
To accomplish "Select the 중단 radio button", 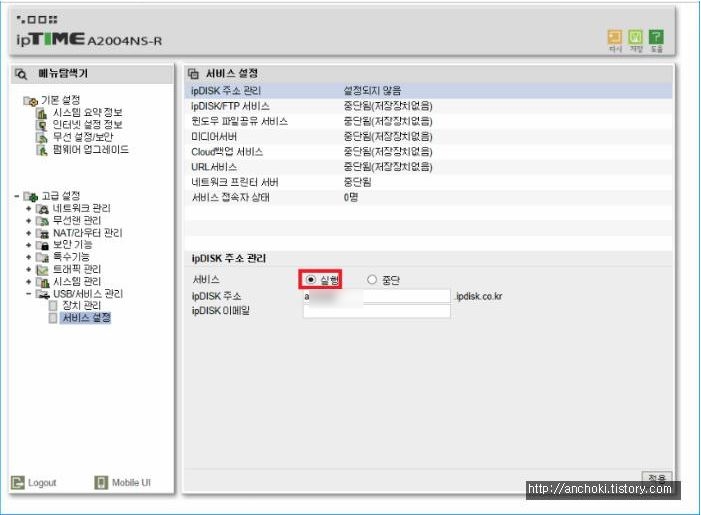I will (372, 279).
